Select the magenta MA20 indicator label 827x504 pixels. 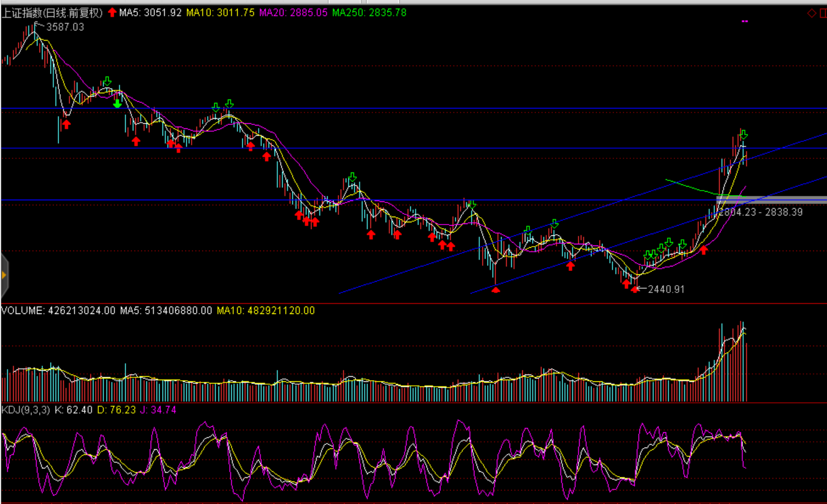point(293,12)
